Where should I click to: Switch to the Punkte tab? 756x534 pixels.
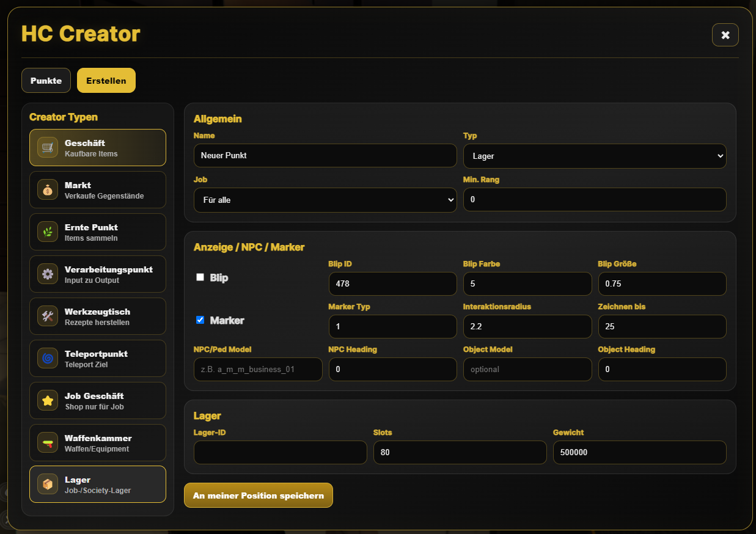pos(46,81)
